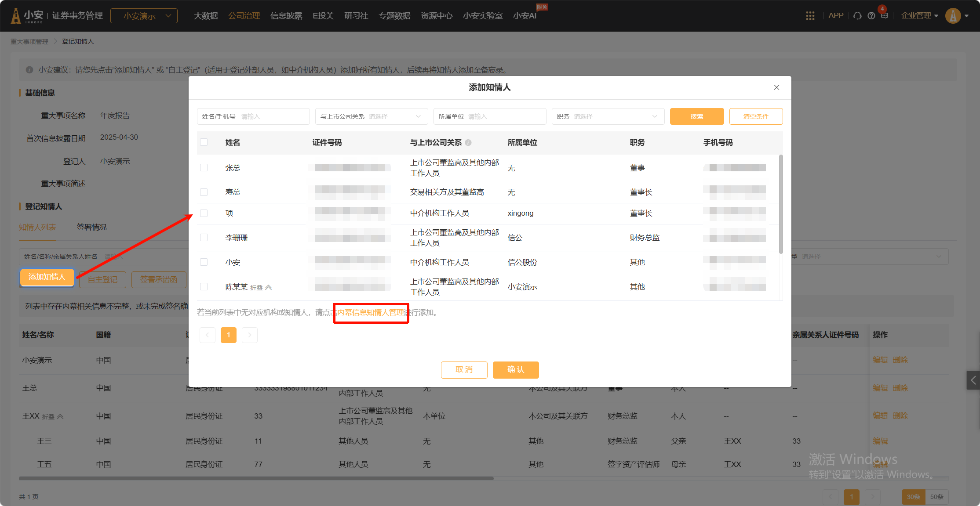The width and height of the screenshot is (980, 506).
Task: Open messages icon with badge 4
Action: pos(884,16)
